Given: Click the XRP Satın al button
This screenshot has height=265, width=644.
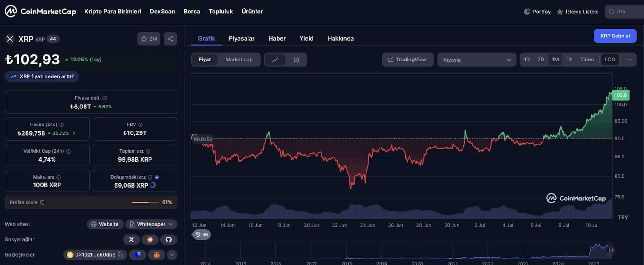Looking at the screenshot, I should [615, 36].
